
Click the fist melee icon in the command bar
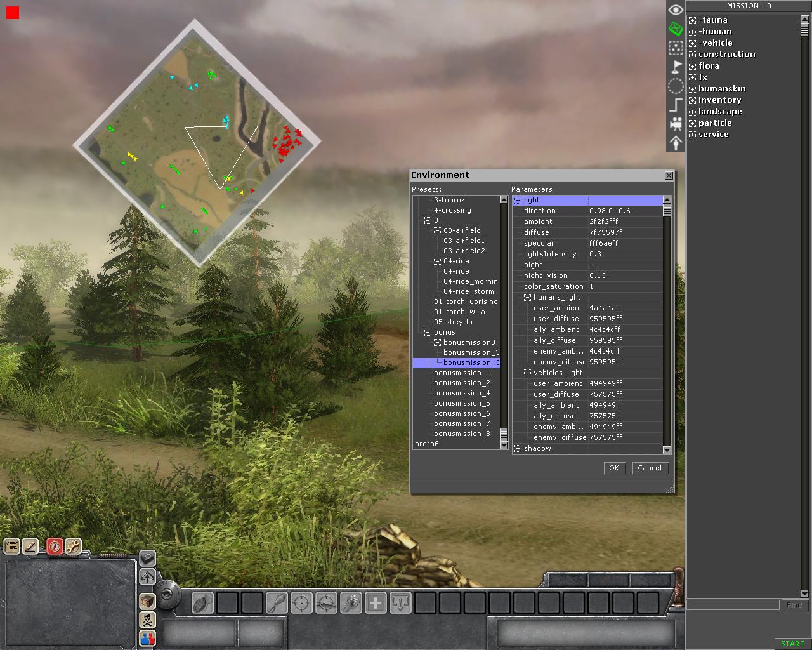(x=351, y=602)
